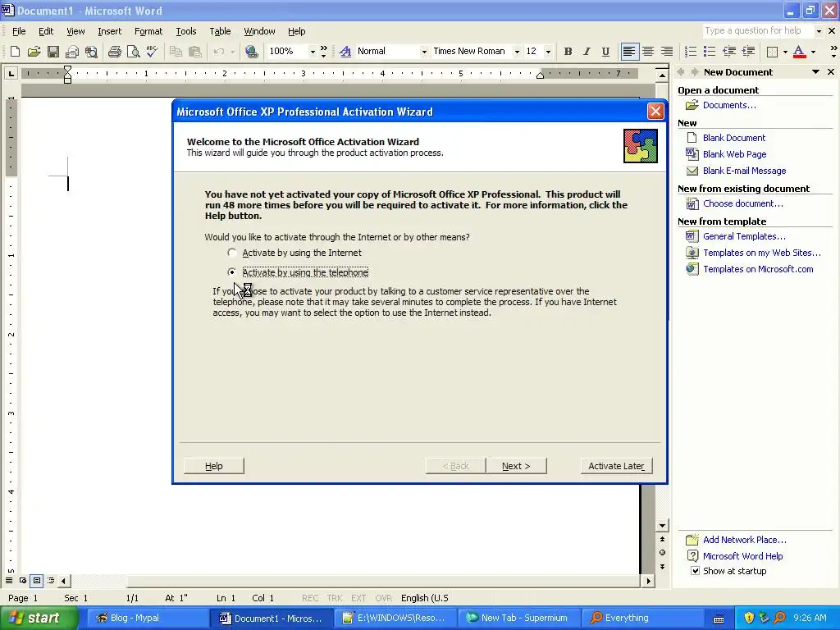Viewport: 840px width, 630px height.
Task: Expand the Undo history dropdown arrow
Action: point(232,52)
